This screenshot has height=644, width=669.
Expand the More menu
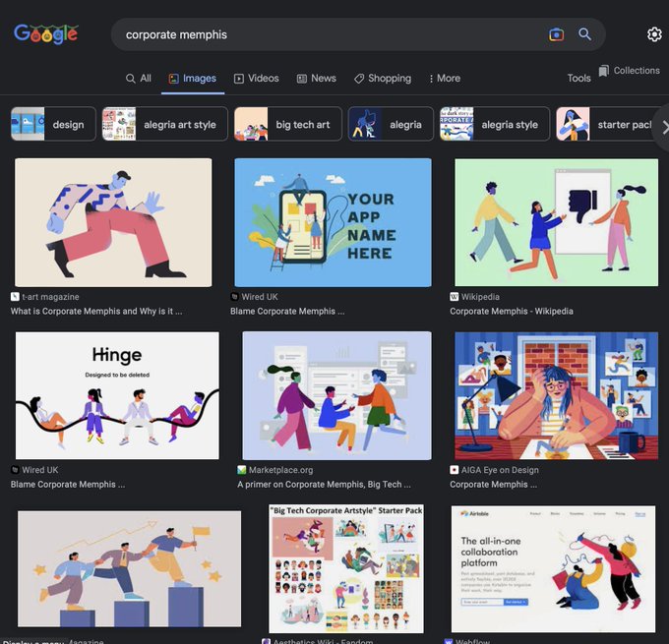[x=445, y=79]
